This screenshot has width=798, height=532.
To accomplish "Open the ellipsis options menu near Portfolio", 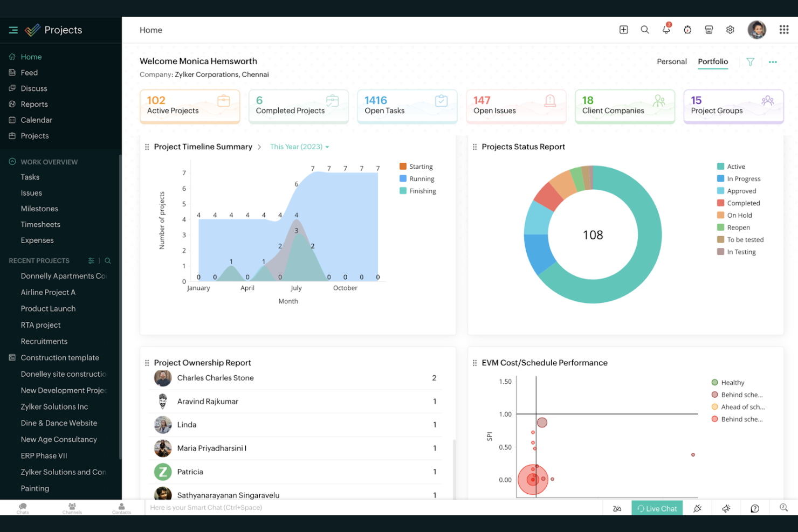I will (x=773, y=61).
